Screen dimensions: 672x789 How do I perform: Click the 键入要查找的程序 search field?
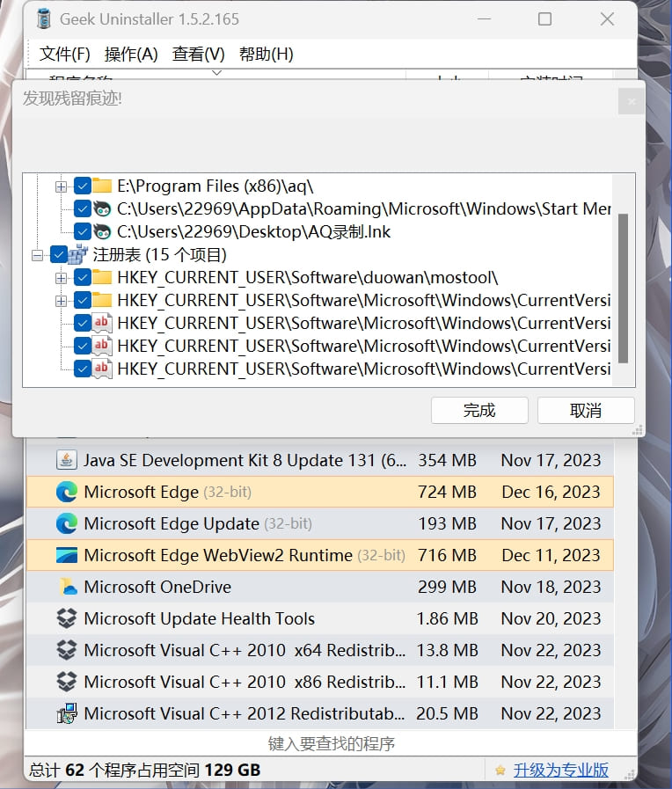332,743
